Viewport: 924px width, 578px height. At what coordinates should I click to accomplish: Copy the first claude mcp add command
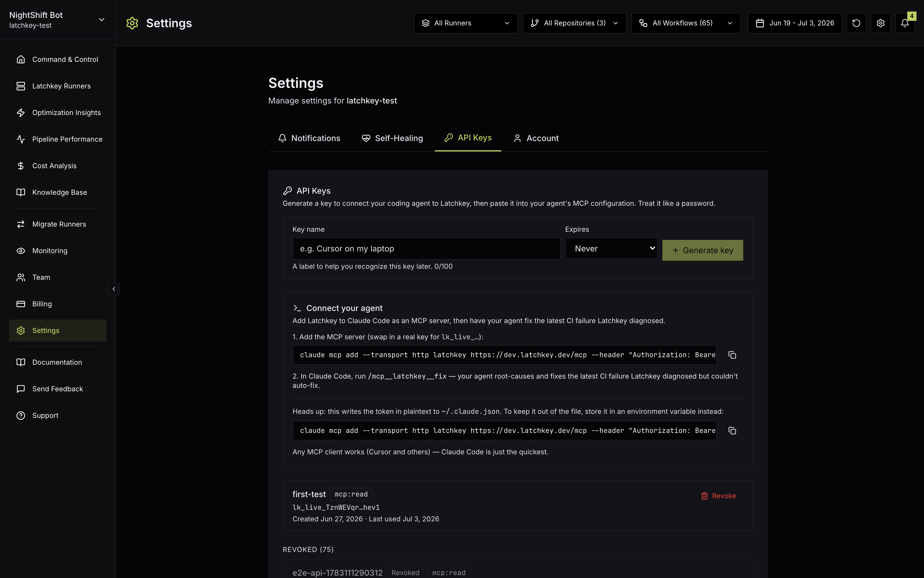[x=732, y=355]
